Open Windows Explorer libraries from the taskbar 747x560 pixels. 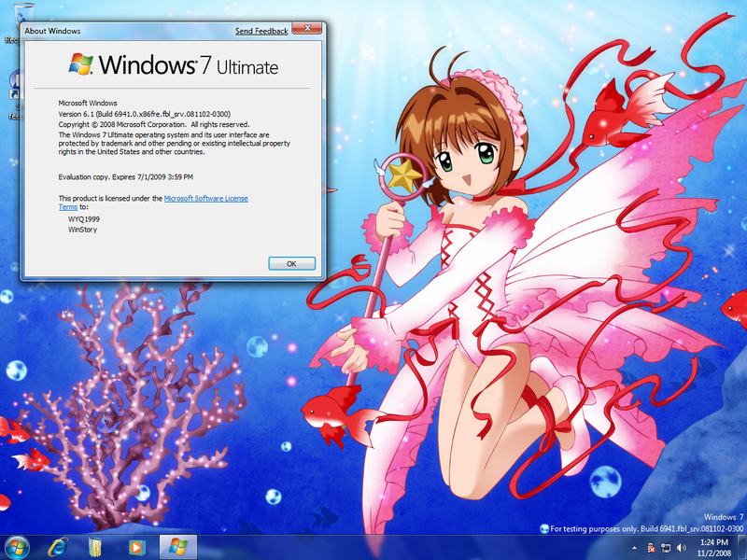tap(95, 548)
